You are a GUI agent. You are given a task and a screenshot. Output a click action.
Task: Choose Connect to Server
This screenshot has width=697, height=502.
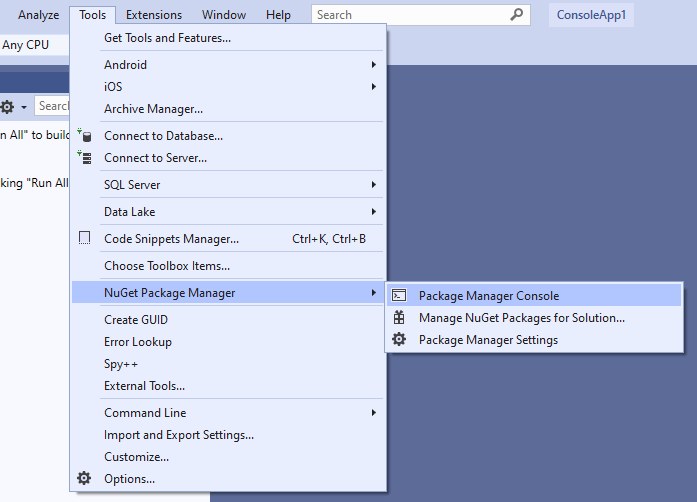(228, 158)
